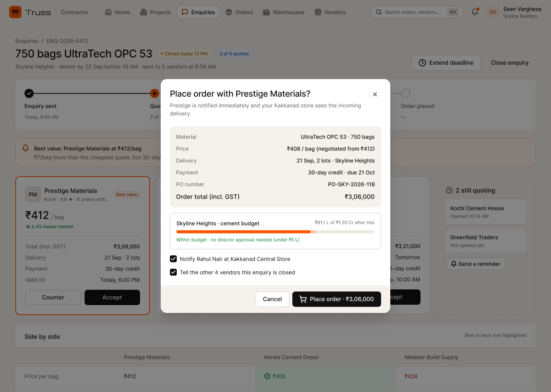Cancel the order dialog
The width and height of the screenshot is (551, 392).
click(x=272, y=299)
